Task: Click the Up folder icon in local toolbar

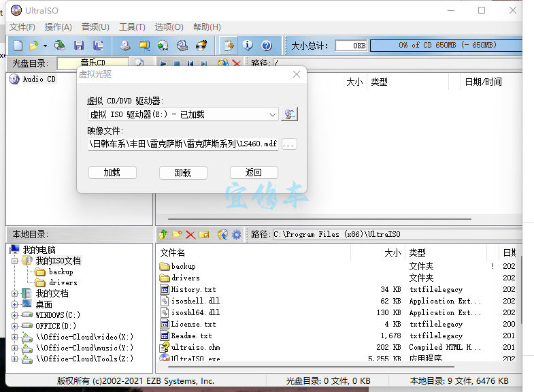Action: 163,234
